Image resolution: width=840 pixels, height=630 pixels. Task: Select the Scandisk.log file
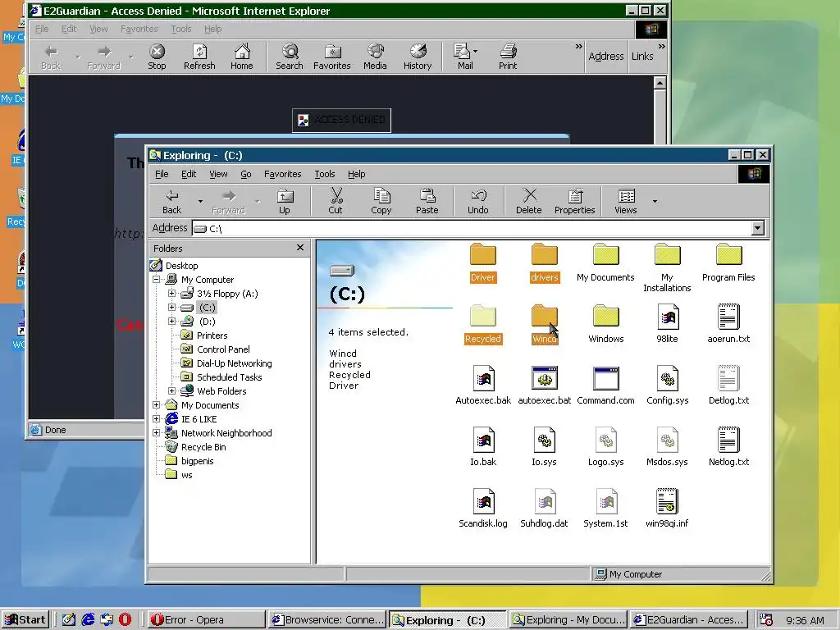[482, 509]
